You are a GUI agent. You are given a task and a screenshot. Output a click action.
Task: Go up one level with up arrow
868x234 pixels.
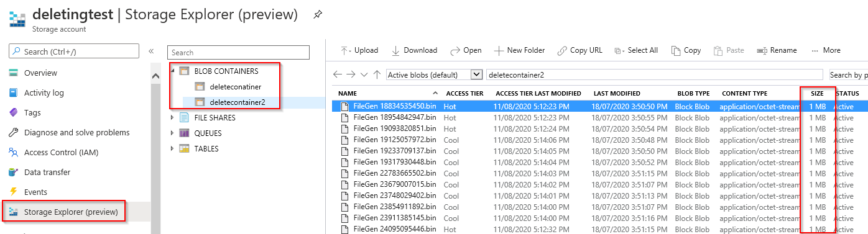[377, 74]
